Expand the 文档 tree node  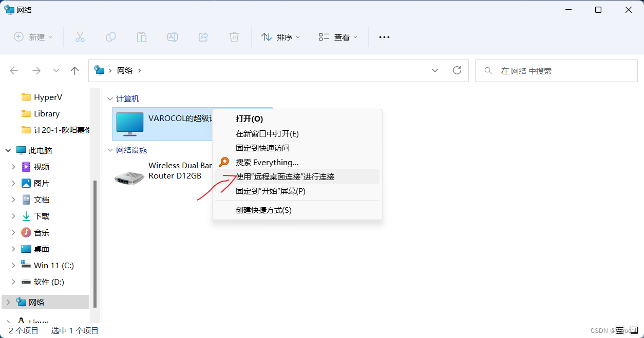(14, 200)
